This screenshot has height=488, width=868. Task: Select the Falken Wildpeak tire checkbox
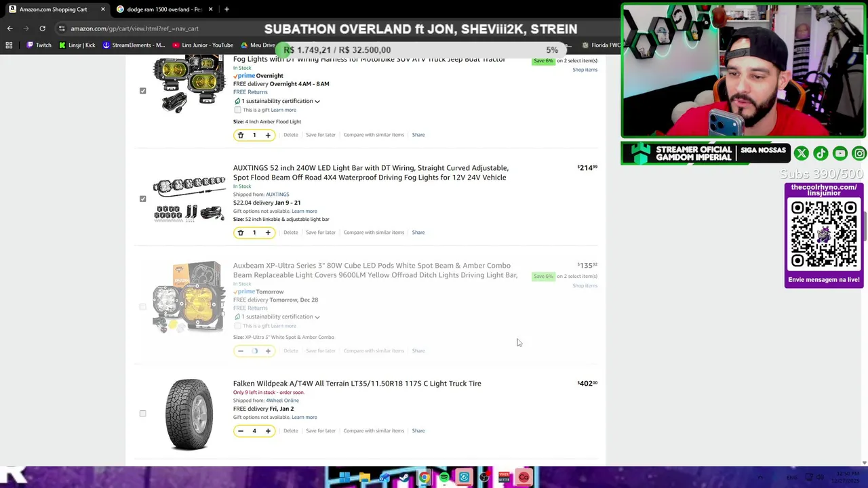142,413
